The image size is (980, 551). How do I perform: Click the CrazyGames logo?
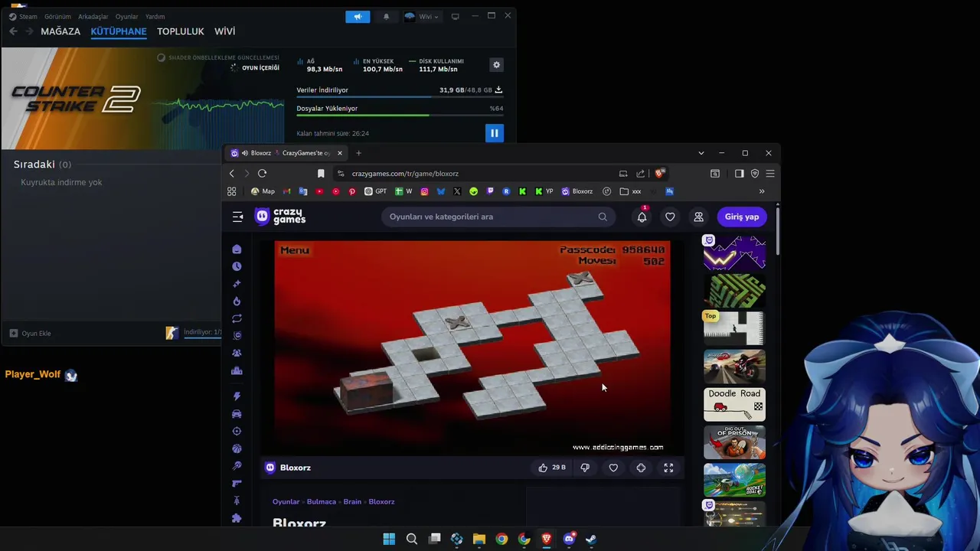tap(280, 217)
